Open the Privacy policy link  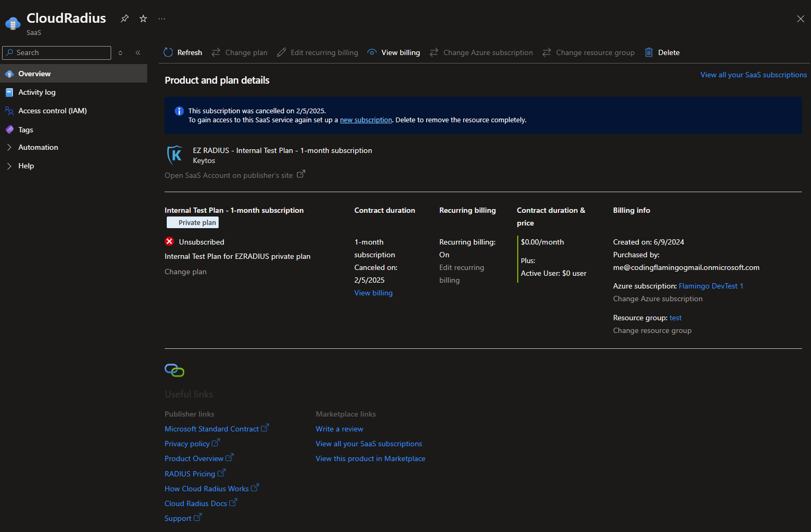pyautogui.click(x=192, y=444)
